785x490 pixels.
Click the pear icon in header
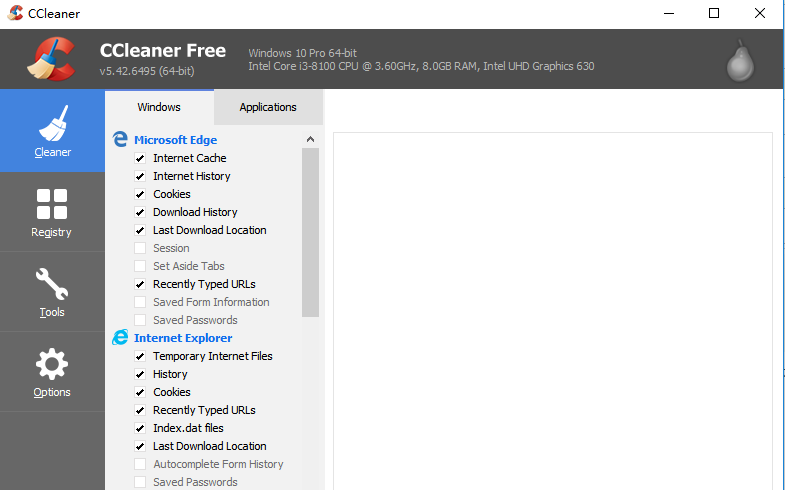(x=740, y=61)
